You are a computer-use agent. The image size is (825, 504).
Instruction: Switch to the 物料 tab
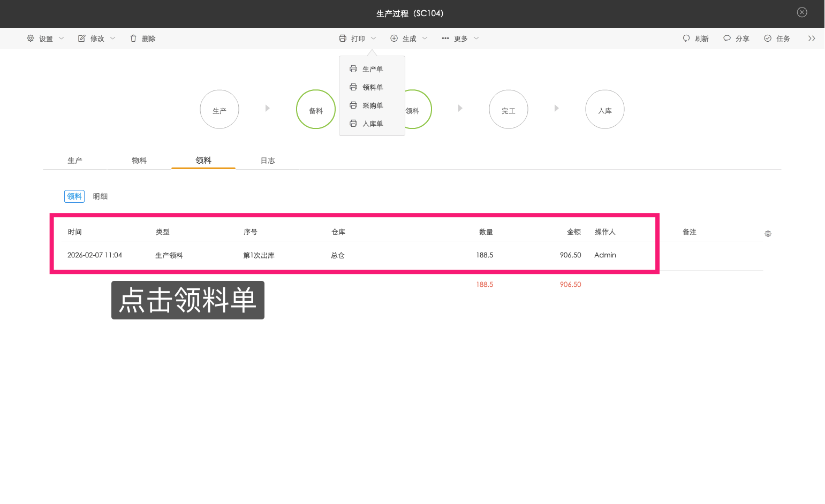coord(139,161)
